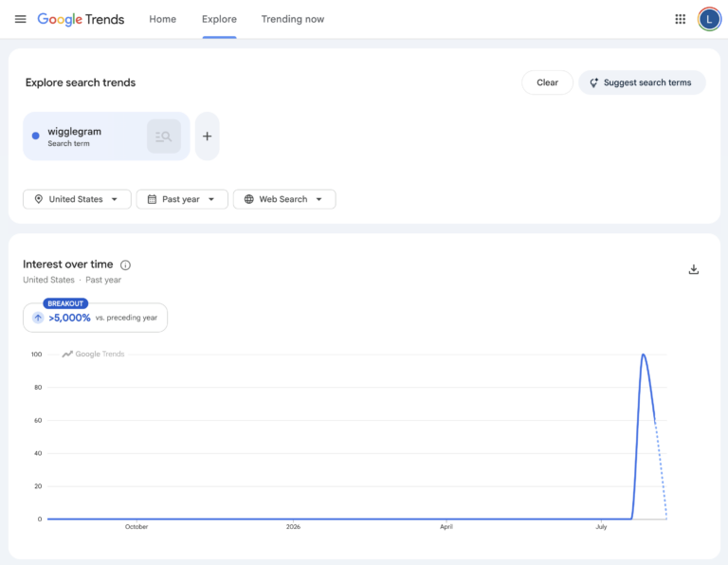Click the Explore search trends heading
The image size is (728, 565).
(x=81, y=82)
